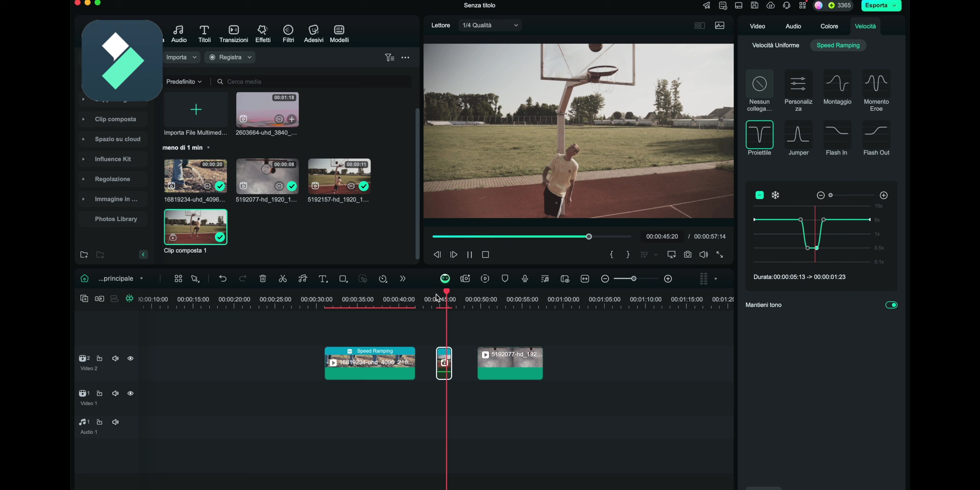Open the 1/4 Qualità dropdown

click(x=490, y=25)
